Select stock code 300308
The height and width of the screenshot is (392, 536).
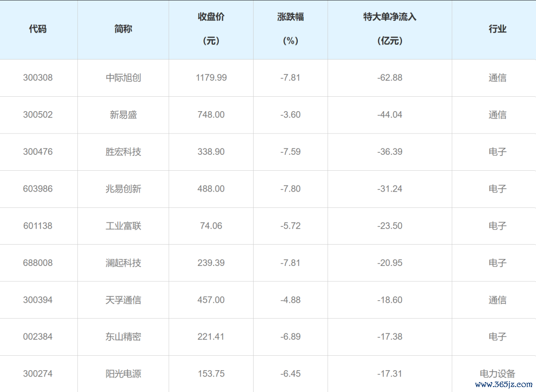click(x=38, y=77)
